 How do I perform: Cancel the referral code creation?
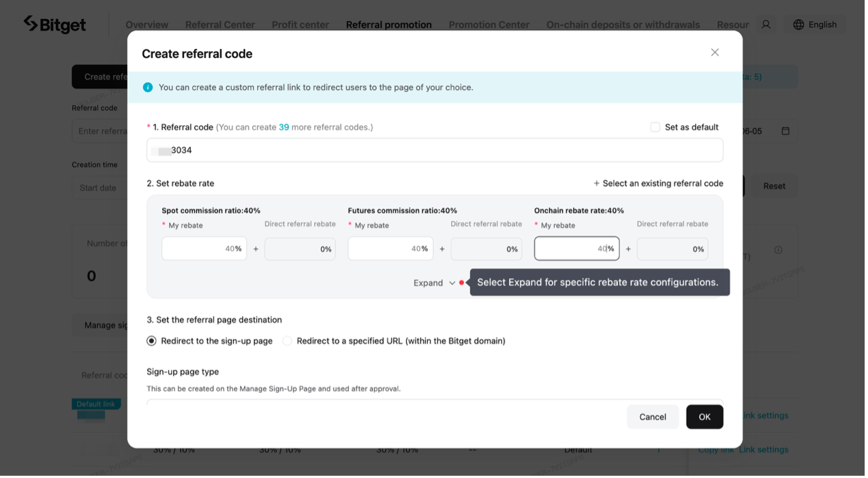[652, 416]
